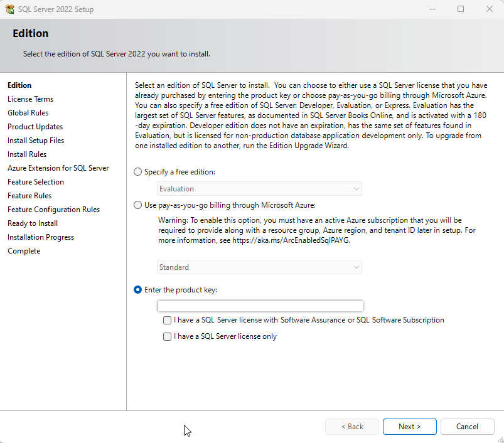The image size is (504, 443).
Task: Click inside the product key field
Action: 260,306
